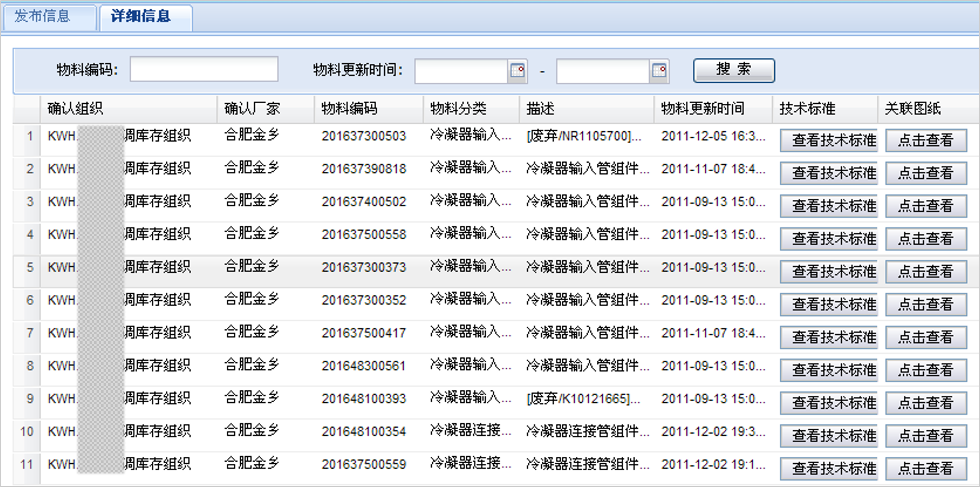Viewport: 980px width, 487px height.
Task: Open 查看技术标准 for material 201637300373
Action: pyautogui.click(x=829, y=272)
